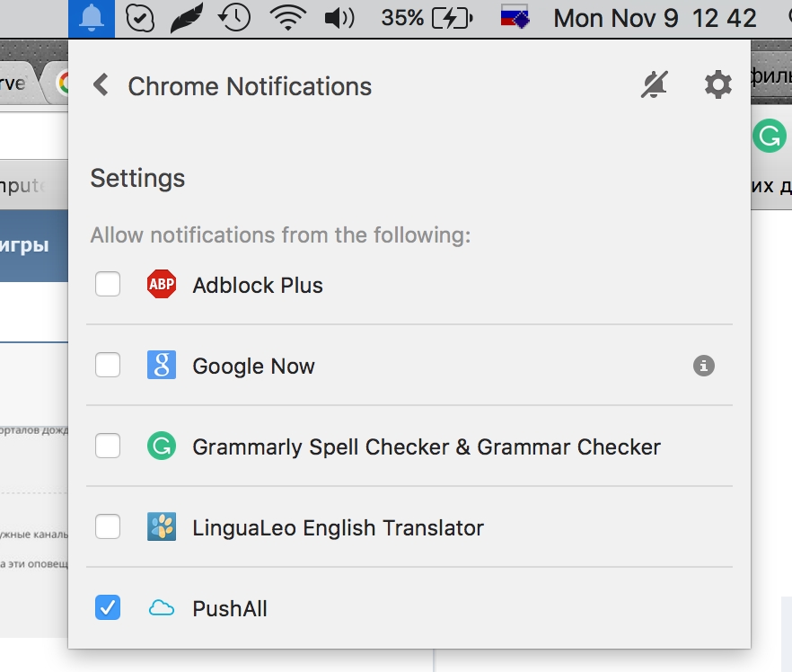Enable notifications for Adblock Plus
Screen dimensions: 792x672
coord(108,284)
